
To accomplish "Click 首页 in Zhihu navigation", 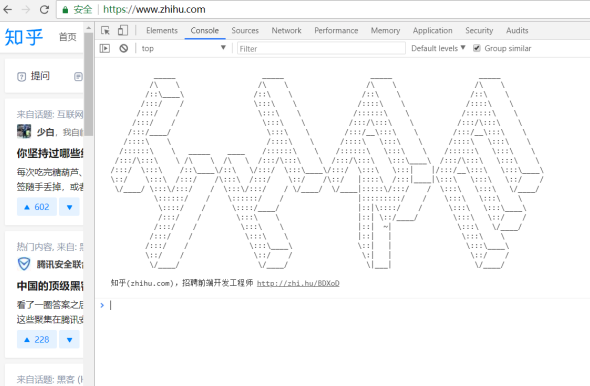I will 68,37.
